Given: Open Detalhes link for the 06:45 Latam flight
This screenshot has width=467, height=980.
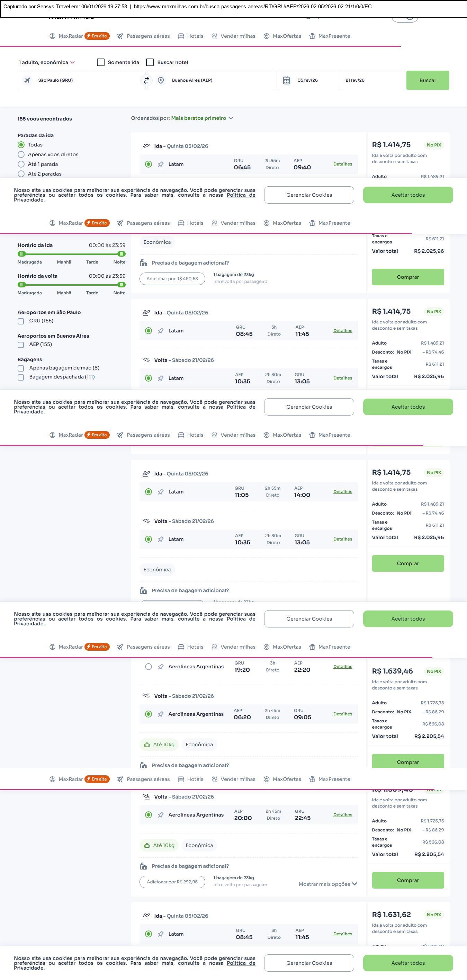Looking at the screenshot, I should coord(343,164).
